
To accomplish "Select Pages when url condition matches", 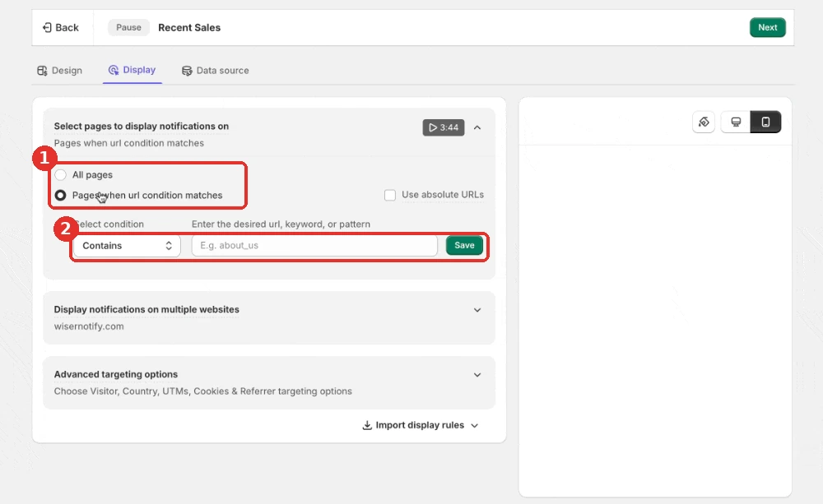I will tap(61, 195).
